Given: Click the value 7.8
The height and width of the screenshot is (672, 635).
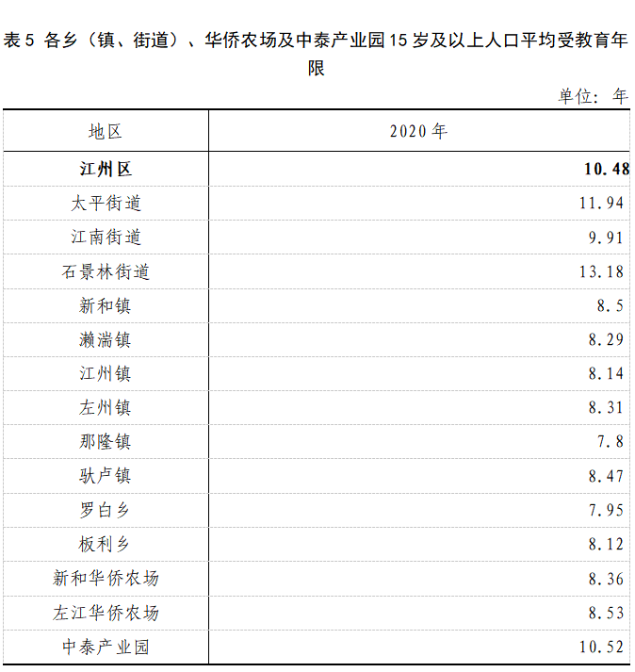Looking at the screenshot, I should tap(611, 441).
